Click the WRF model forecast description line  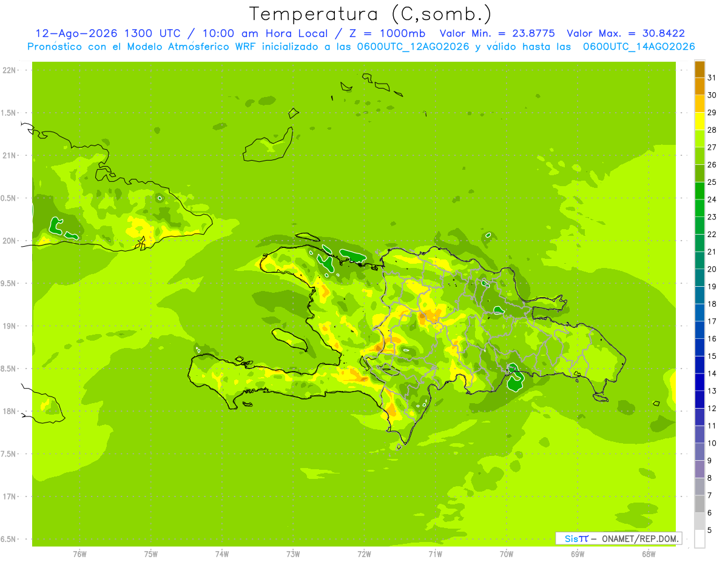pyautogui.click(x=361, y=47)
